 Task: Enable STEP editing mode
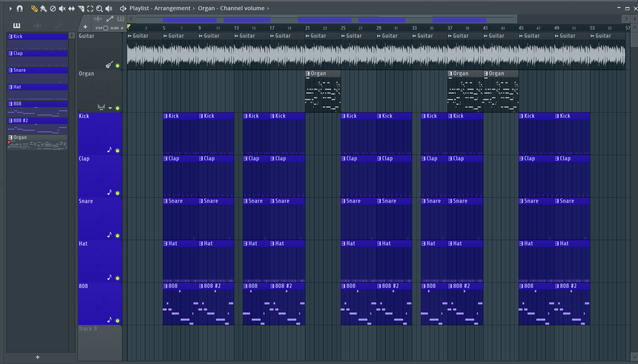pyautogui.click(x=106, y=28)
